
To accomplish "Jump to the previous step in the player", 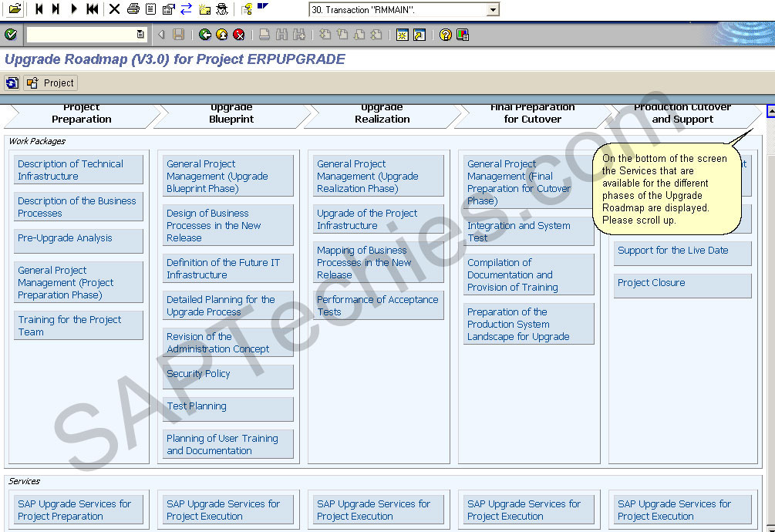I will click(39, 8).
